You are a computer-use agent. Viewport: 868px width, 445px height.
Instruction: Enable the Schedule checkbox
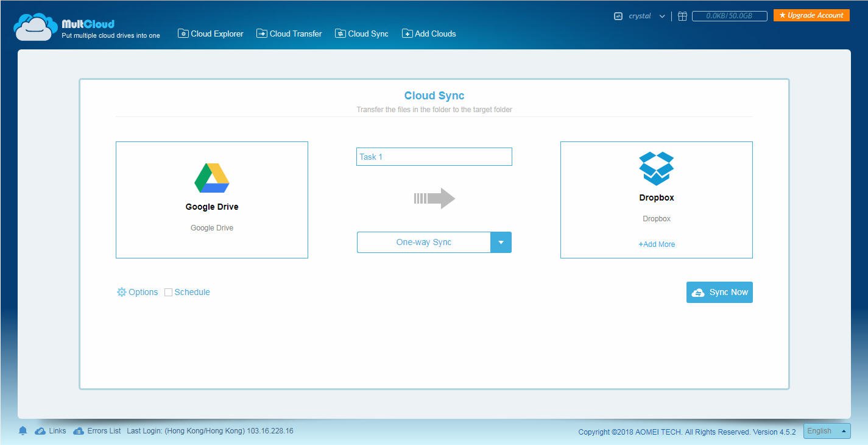169,293
